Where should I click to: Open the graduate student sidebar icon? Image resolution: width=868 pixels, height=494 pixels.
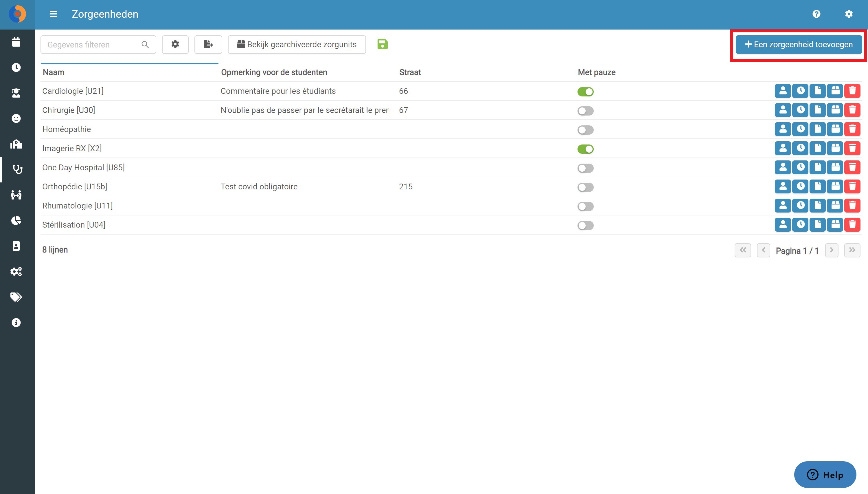pos(16,93)
